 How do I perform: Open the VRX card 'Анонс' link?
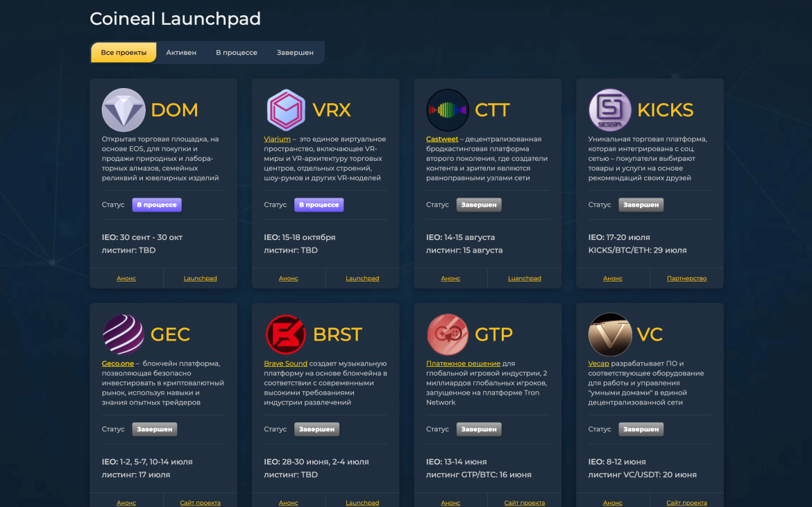(289, 278)
